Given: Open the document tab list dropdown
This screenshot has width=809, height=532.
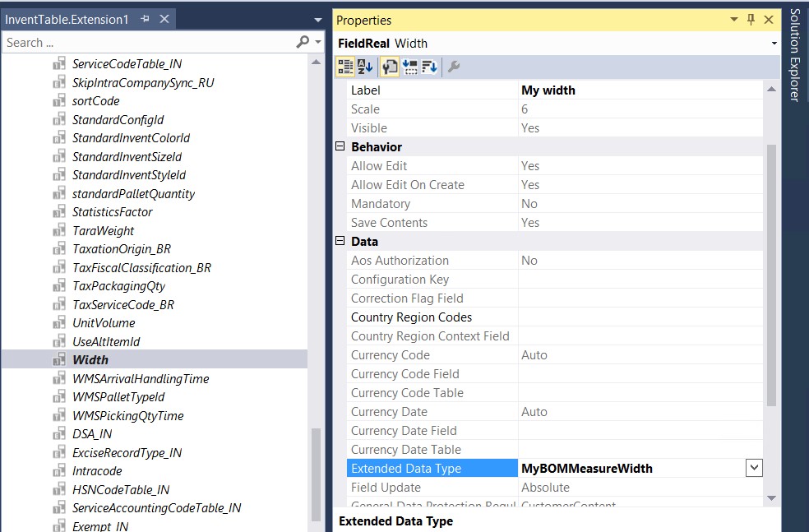Looking at the screenshot, I should tap(318, 20).
